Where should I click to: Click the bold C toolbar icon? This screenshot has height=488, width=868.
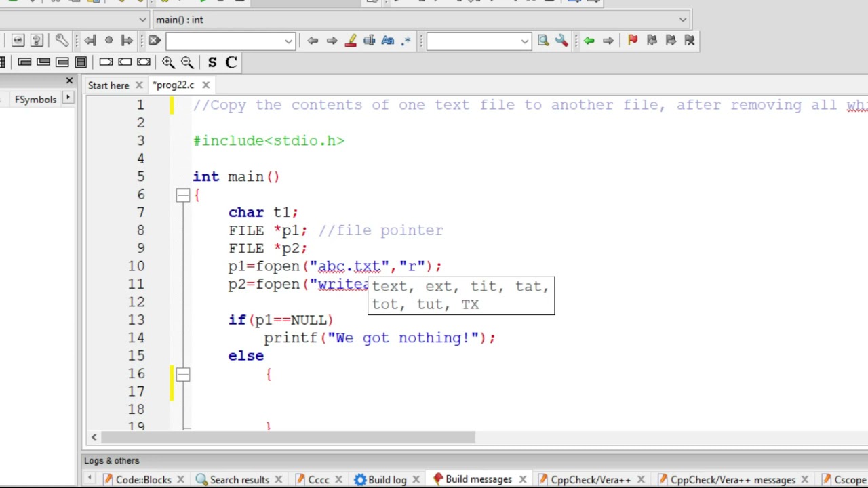pyautogui.click(x=231, y=62)
